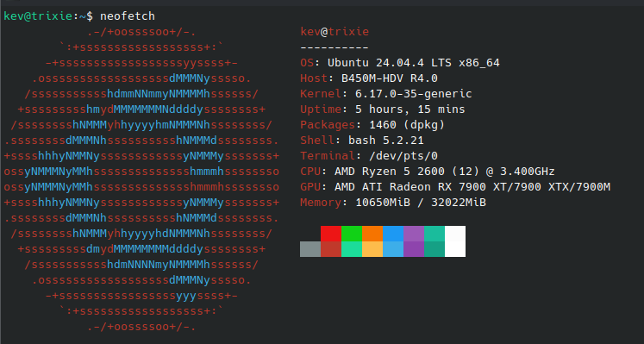Click the dark orange color block

[372, 234]
